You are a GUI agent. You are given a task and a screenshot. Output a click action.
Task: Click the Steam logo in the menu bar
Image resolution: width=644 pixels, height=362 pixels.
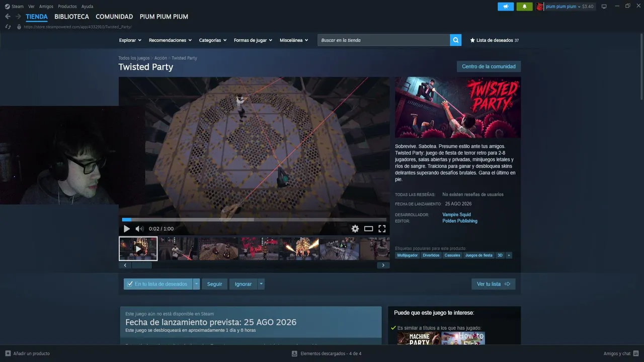point(7,7)
